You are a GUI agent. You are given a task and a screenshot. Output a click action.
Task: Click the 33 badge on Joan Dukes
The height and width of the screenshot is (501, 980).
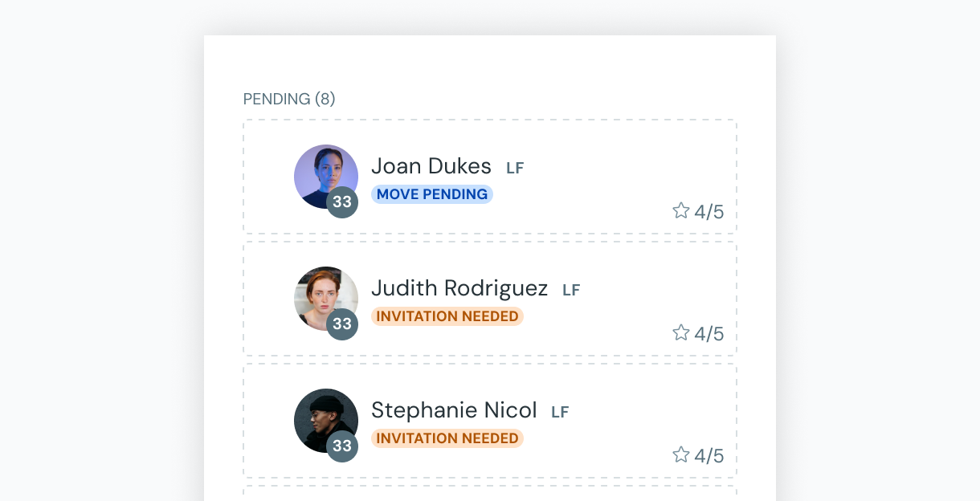(x=342, y=202)
